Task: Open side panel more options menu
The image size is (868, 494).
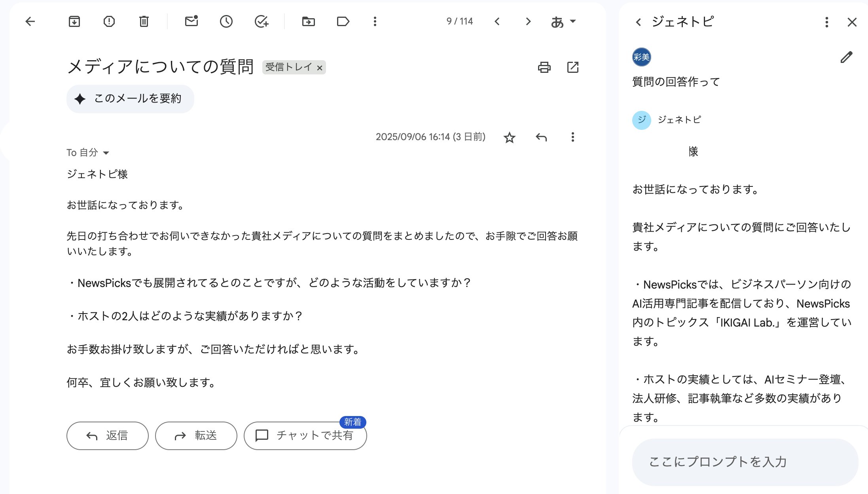Action: pos(827,22)
